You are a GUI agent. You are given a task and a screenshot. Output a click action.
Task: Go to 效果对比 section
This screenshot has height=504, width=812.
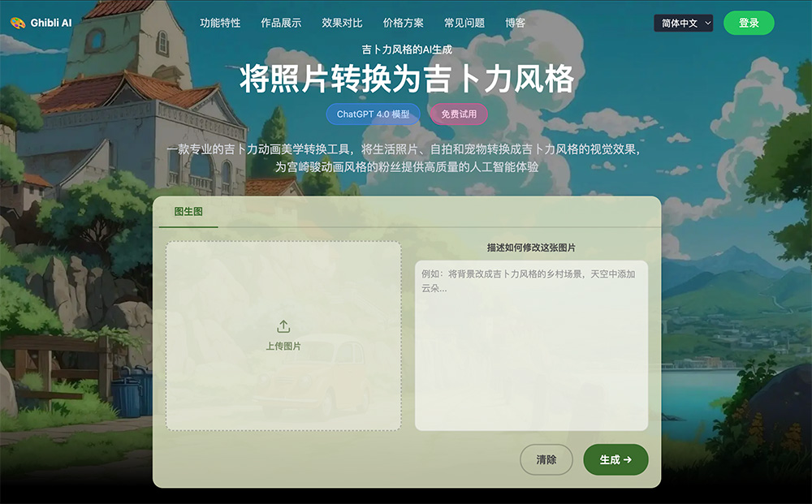pos(342,23)
